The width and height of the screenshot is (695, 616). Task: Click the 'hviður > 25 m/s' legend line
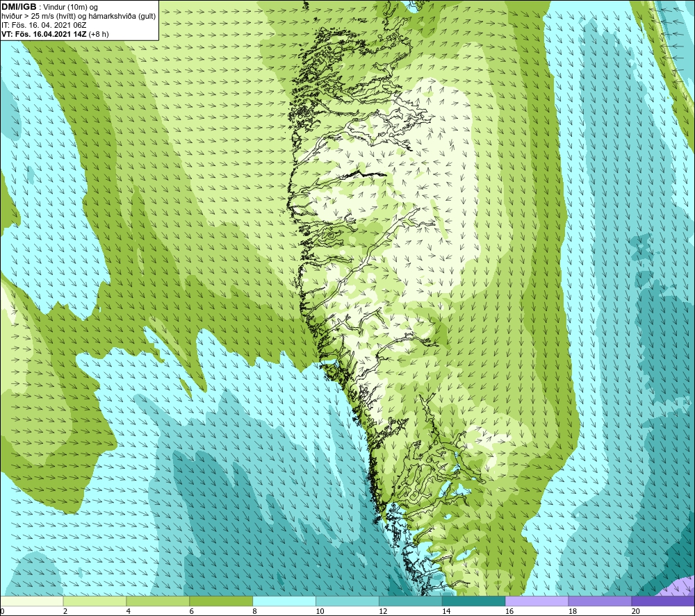point(79,17)
